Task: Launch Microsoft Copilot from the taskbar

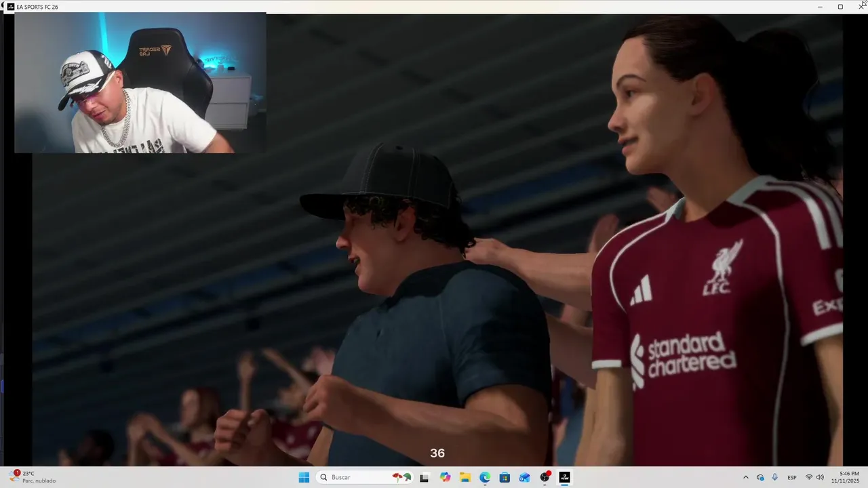Action: [x=445, y=477]
